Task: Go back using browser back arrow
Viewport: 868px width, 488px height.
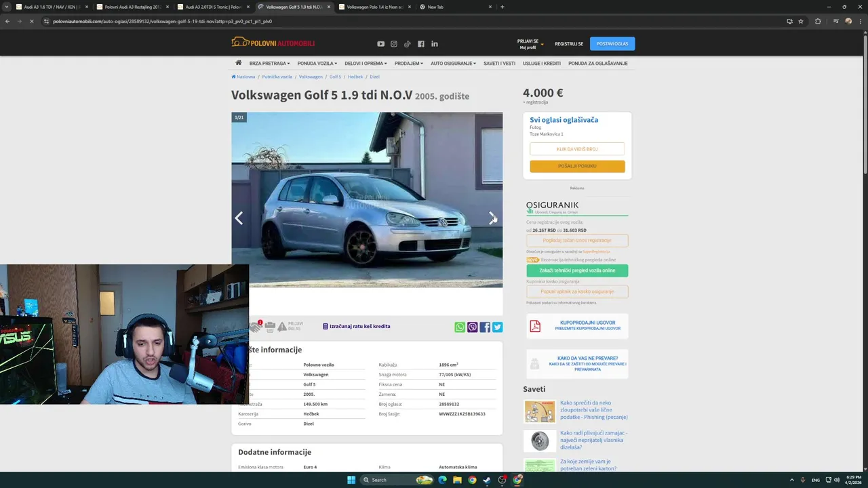Action: pyautogui.click(x=7, y=21)
